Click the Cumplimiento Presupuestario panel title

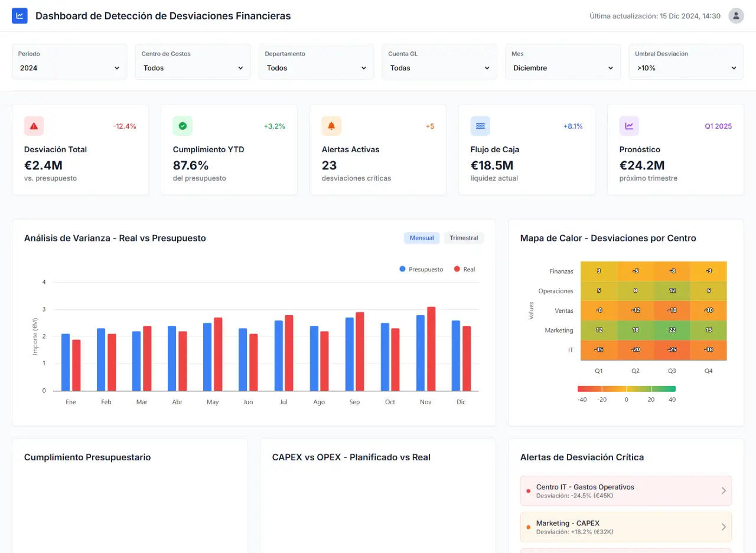87,457
